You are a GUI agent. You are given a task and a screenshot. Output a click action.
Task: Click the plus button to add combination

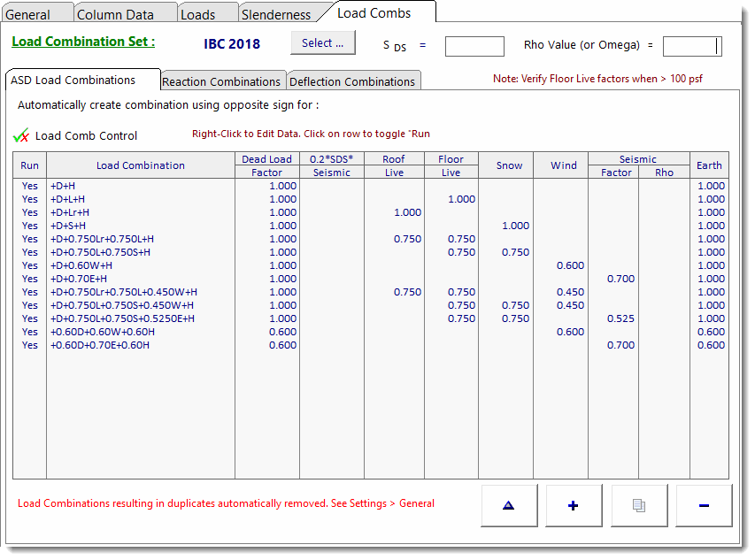(x=574, y=505)
